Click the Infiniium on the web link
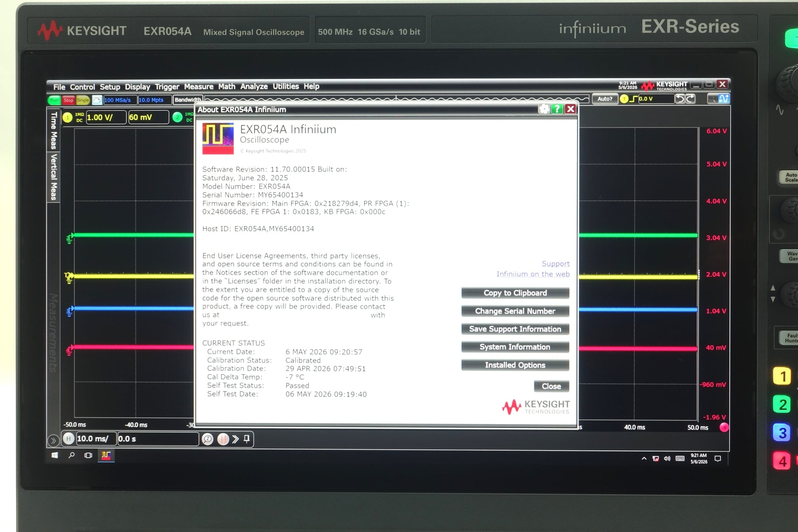798x532 pixels. pos(533,274)
